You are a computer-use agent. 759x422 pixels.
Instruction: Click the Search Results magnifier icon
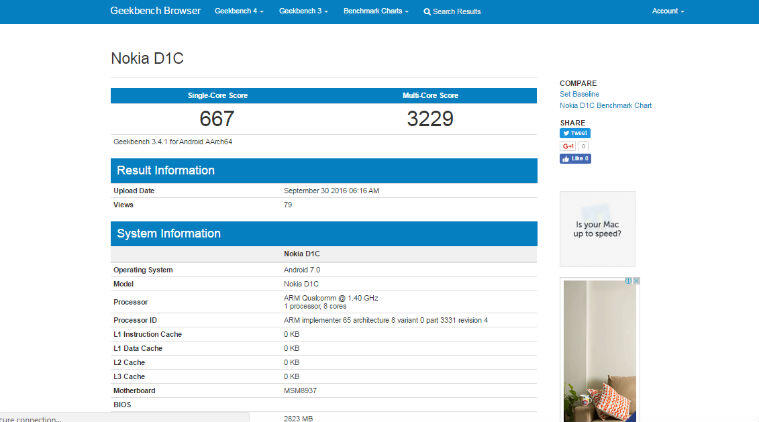coord(427,12)
